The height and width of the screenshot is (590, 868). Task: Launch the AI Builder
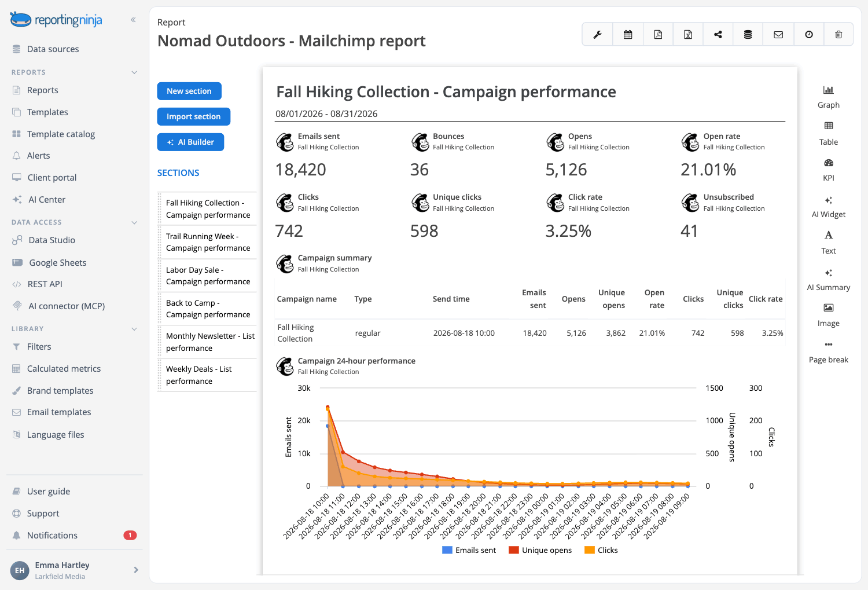click(190, 142)
